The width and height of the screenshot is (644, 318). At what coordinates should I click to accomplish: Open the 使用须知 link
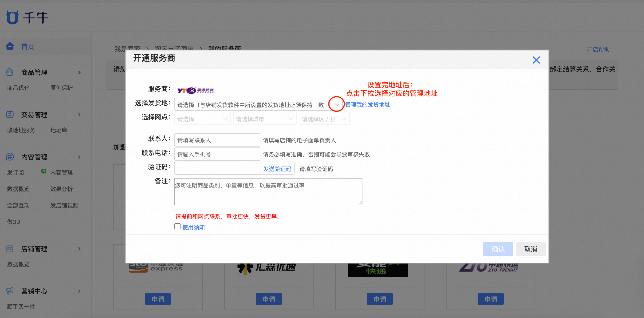coord(193,227)
